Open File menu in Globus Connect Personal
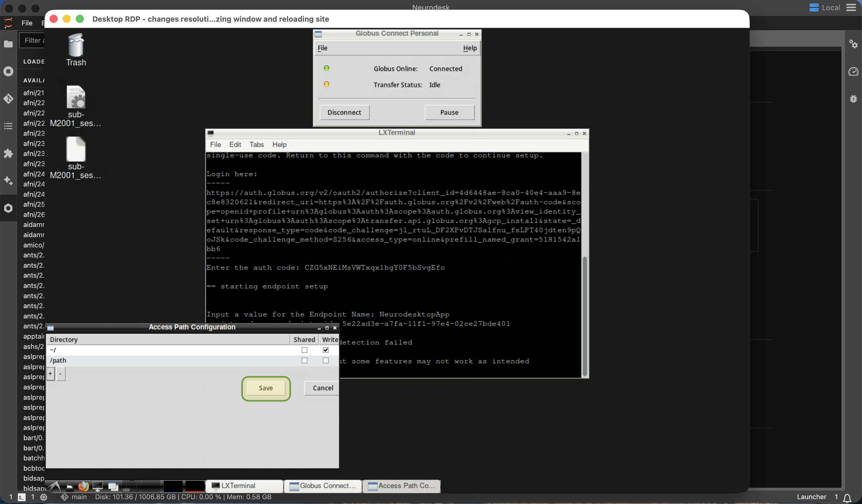 pyautogui.click(x=322, y=48)
